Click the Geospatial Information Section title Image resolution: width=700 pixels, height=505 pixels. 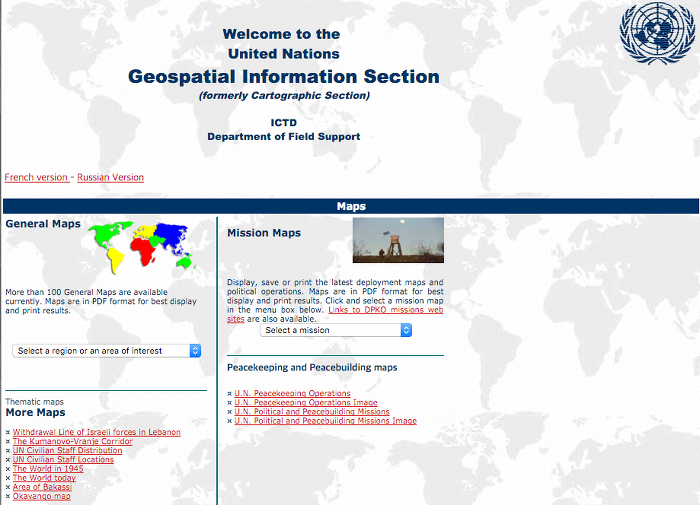pos(284,76)
